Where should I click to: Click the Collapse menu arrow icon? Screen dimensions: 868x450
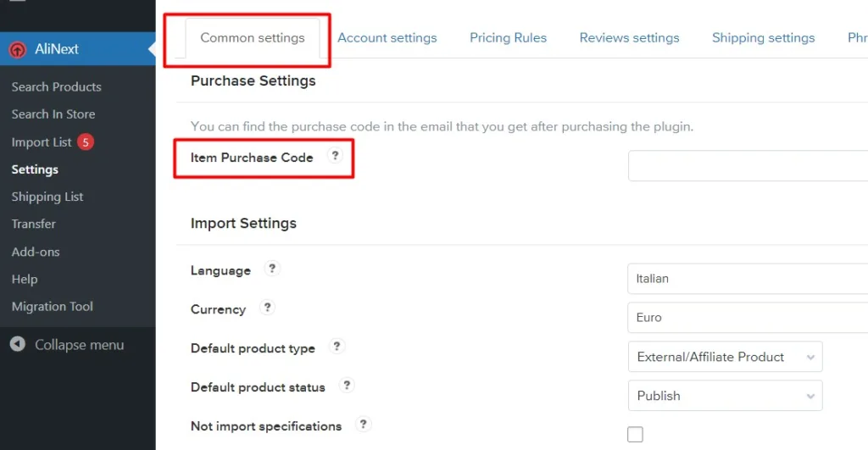pos(18,344)
